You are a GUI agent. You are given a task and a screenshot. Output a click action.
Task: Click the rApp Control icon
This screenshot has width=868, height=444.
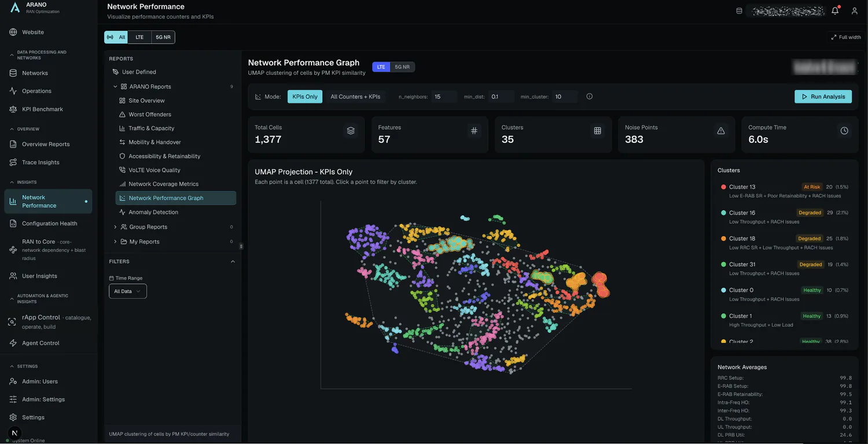tap(12, 322)
